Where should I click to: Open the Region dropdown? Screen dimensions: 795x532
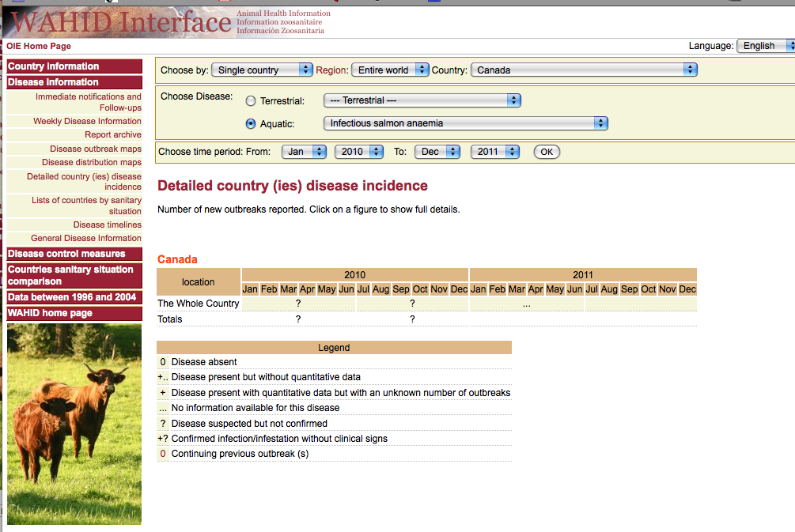[x=389, y=70]
